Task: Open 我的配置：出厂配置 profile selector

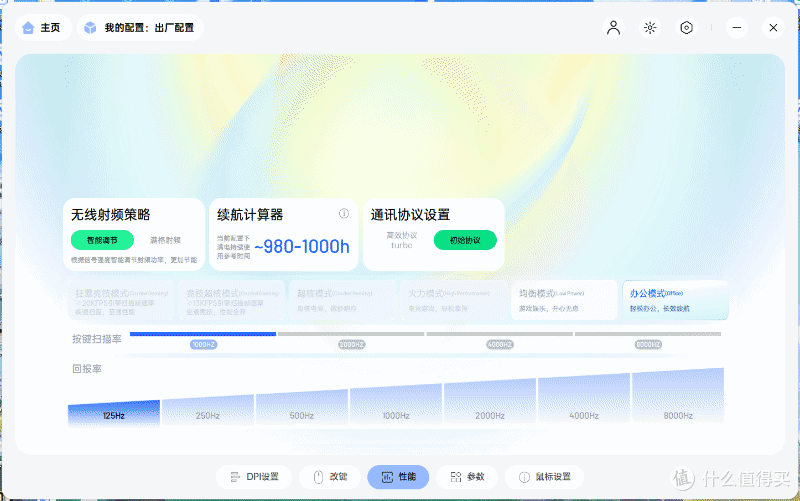Action: [140, 28]
